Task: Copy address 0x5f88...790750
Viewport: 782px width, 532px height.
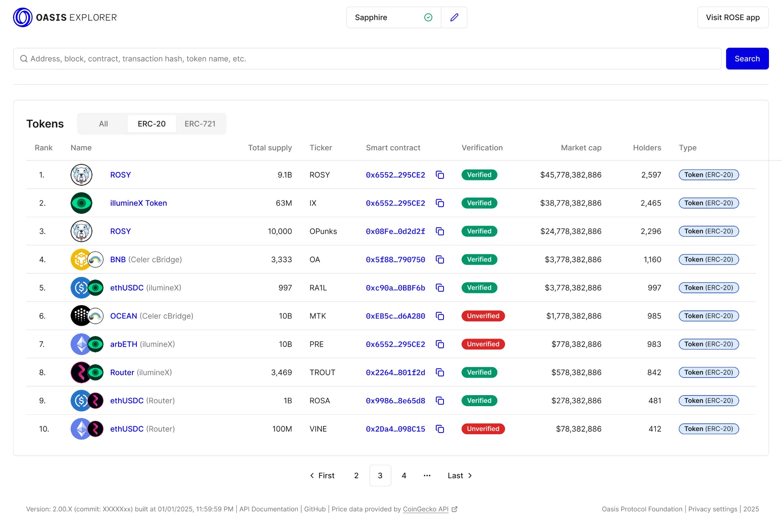Action: click(x=440, y=259)
